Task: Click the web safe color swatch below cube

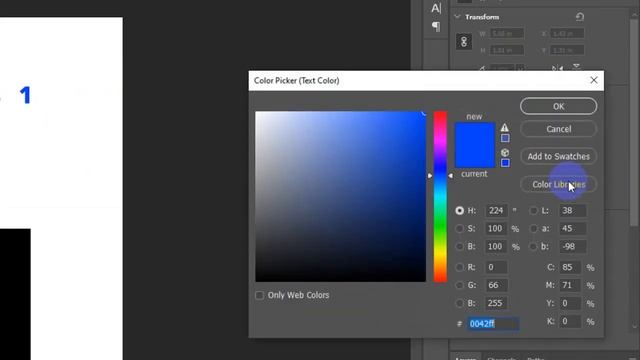Action: (505, 163)
